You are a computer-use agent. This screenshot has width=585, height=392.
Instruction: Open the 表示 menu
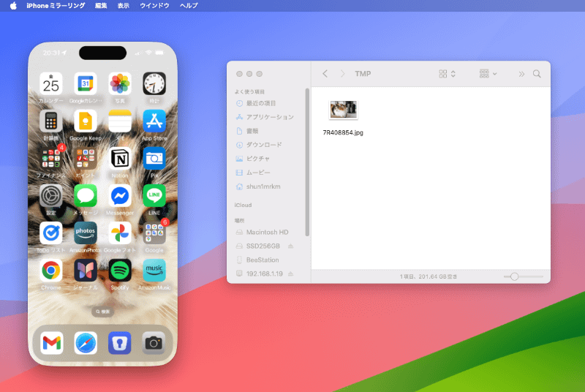point(123,6)
